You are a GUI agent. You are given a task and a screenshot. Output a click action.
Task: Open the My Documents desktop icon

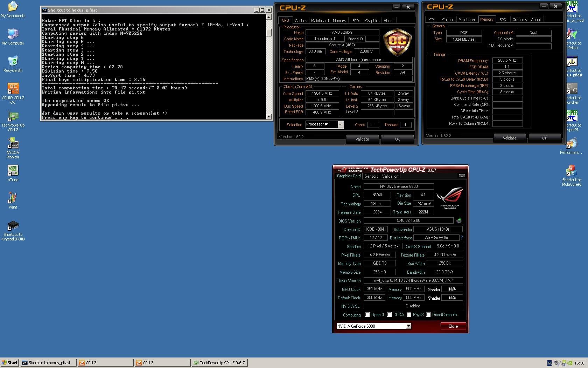pyautogui.click(x=13, y=9)
